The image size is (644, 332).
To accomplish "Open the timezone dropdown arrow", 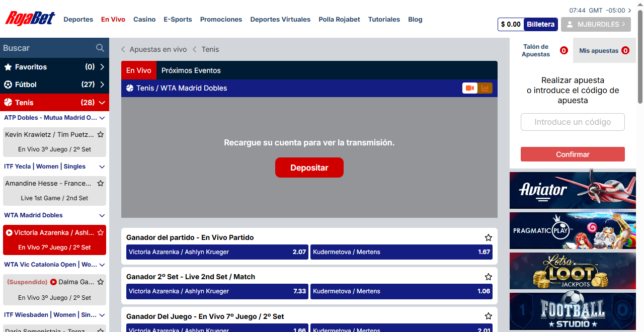I will [x=630, y=10].
